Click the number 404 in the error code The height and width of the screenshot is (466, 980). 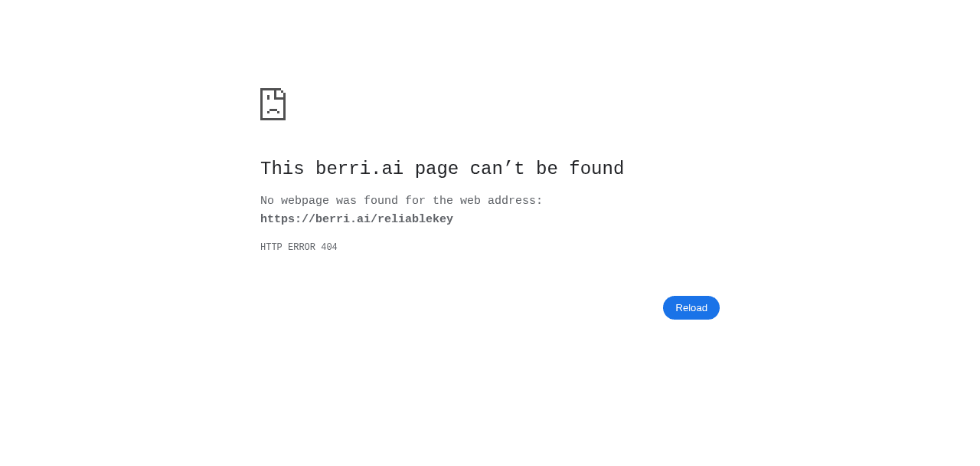pyautogui.click(x=329, y=248)
